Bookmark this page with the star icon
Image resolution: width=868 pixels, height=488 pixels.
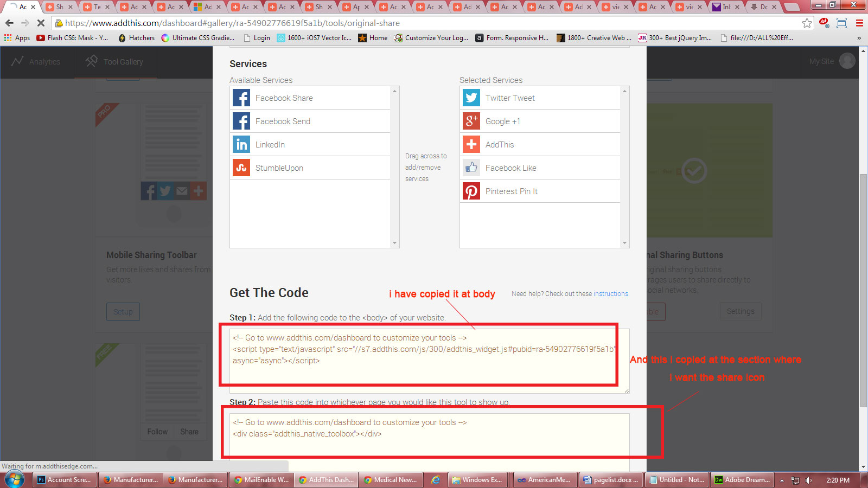pos(807,23)
